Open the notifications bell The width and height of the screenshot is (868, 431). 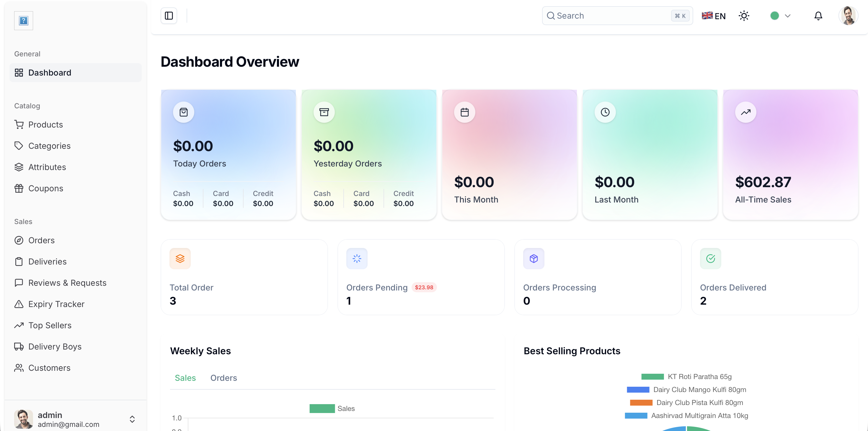coord(818,16)
